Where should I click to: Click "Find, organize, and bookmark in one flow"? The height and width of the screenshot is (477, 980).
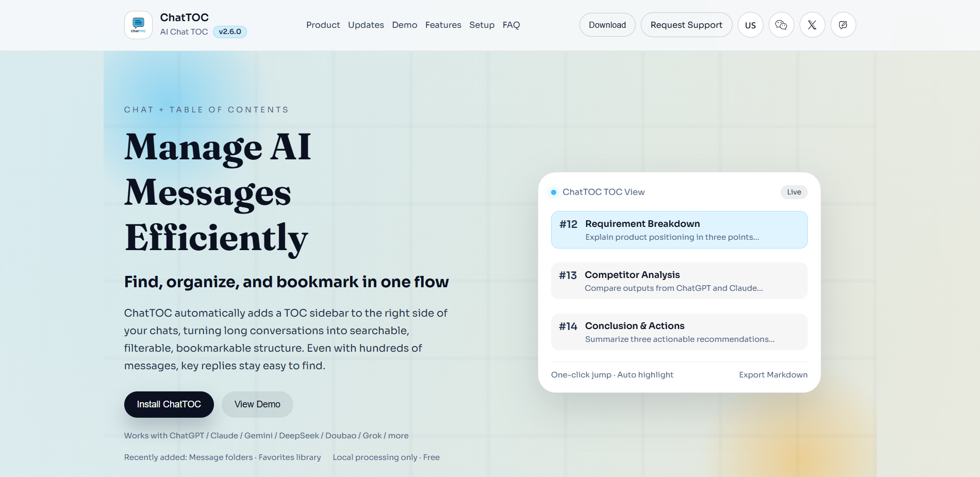287,282
